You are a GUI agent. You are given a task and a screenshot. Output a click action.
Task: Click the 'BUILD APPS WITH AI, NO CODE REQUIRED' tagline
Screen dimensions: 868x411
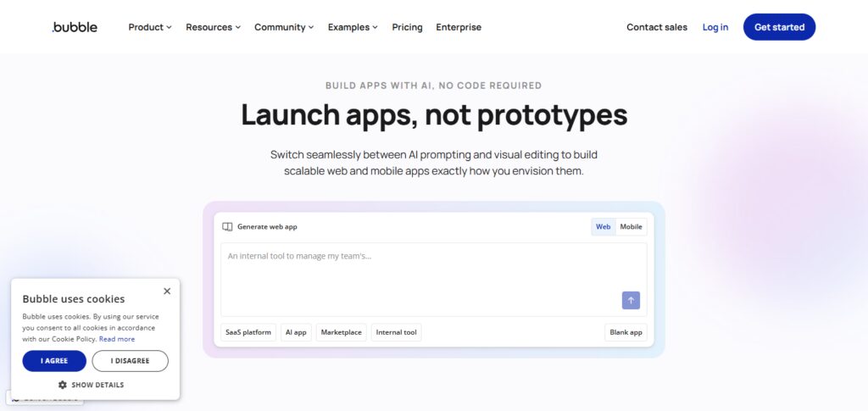point(433,86)
